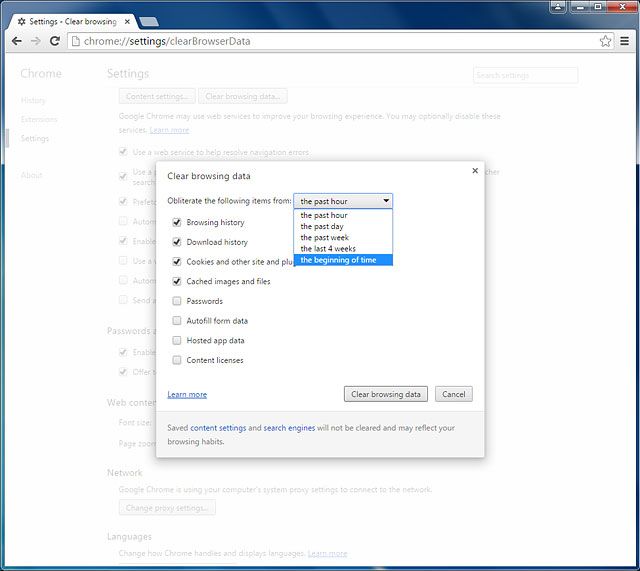Check the Hosted app data option

pos(177,341)
